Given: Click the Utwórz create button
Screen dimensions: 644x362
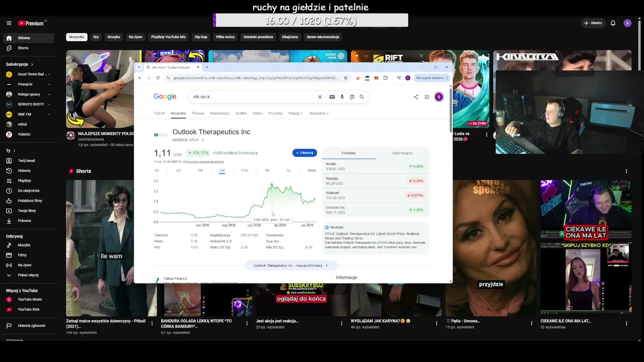Looking at the screenshot, I should pos(593,23).
